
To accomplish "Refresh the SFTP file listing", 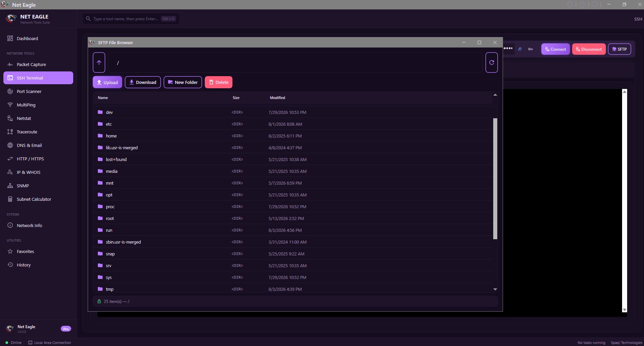I will 492,62.
